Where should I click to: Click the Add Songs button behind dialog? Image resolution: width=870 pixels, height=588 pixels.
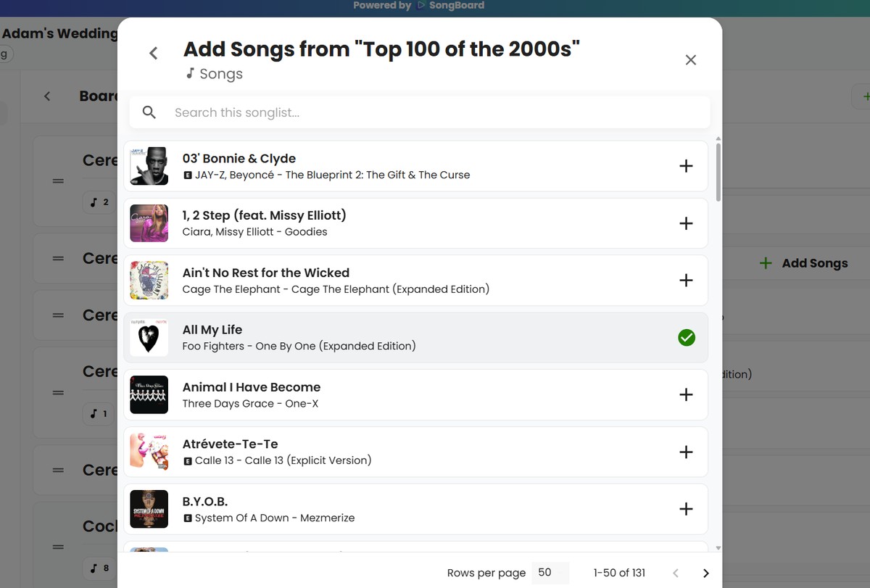[803, 263]
